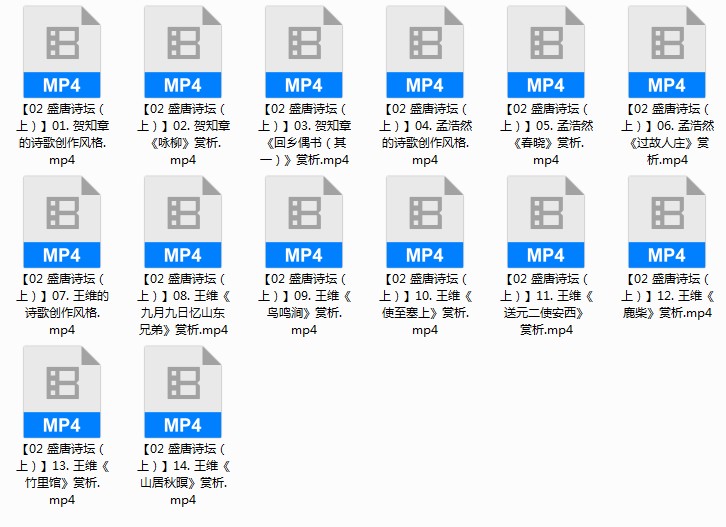Click the 10 王维《使至塞上》赏析 file icon

point(425,222)
